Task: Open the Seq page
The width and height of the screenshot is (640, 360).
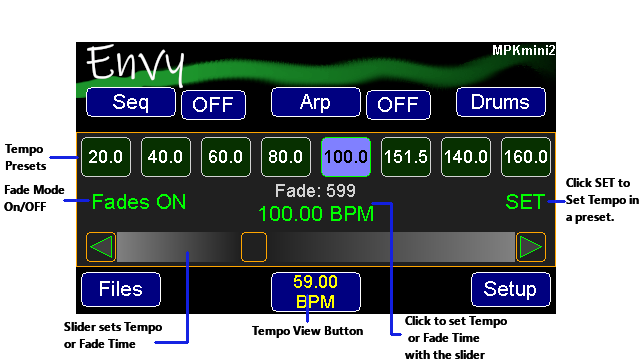Action: click(131, 102)
